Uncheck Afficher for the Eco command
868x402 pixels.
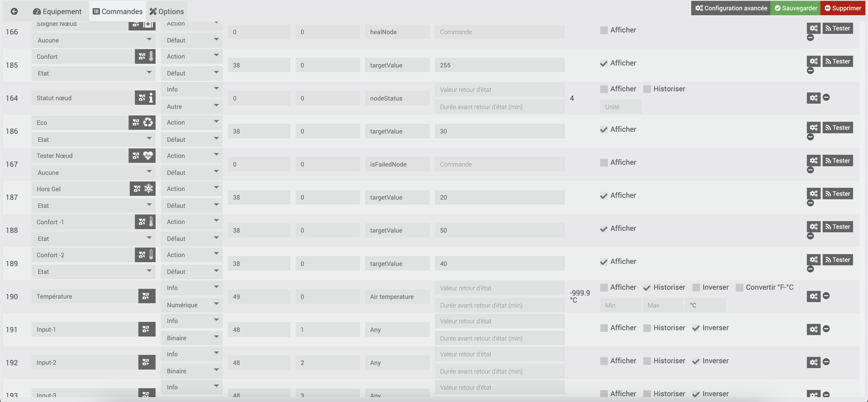604,130
